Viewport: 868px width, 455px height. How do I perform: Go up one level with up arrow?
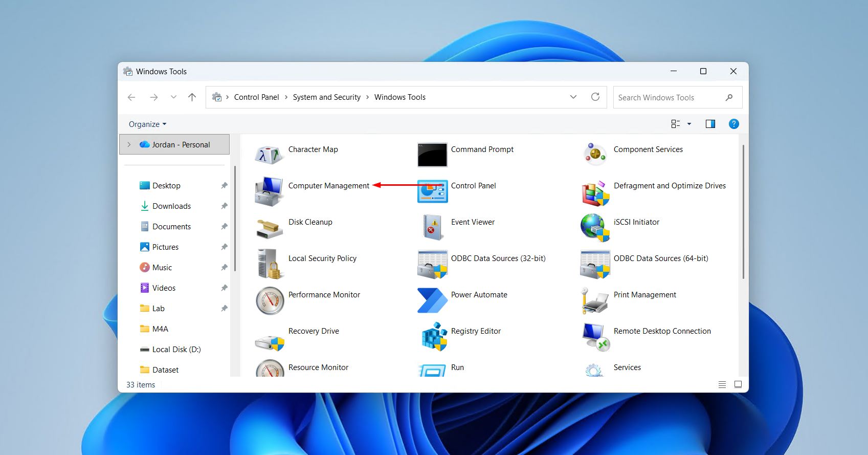(x=192, y=97)
